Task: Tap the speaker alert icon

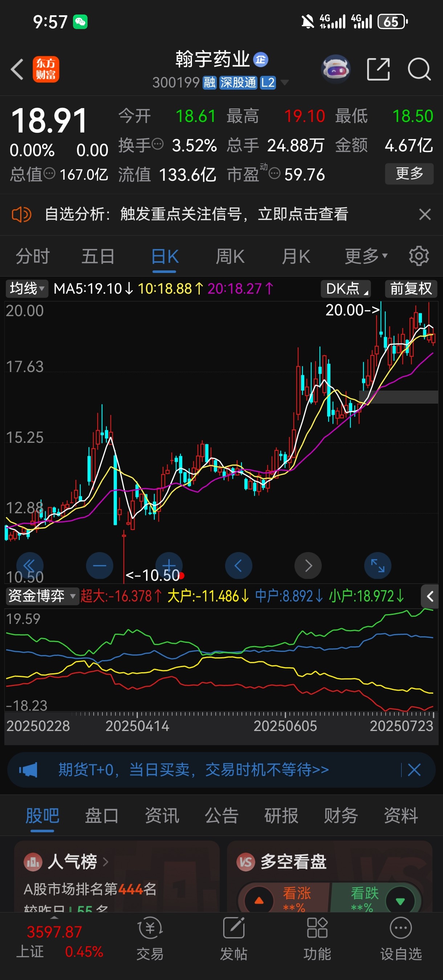Action: [x=21, y=215]
